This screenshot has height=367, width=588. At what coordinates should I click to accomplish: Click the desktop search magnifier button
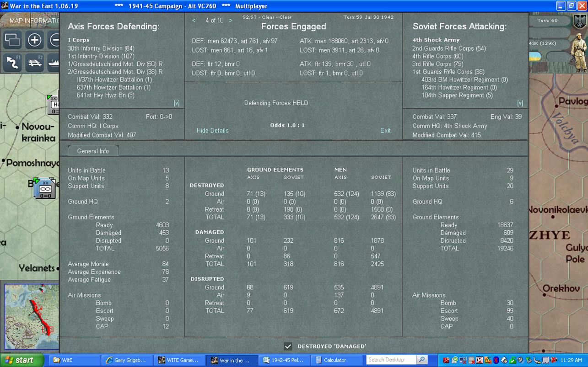(422, 360)
